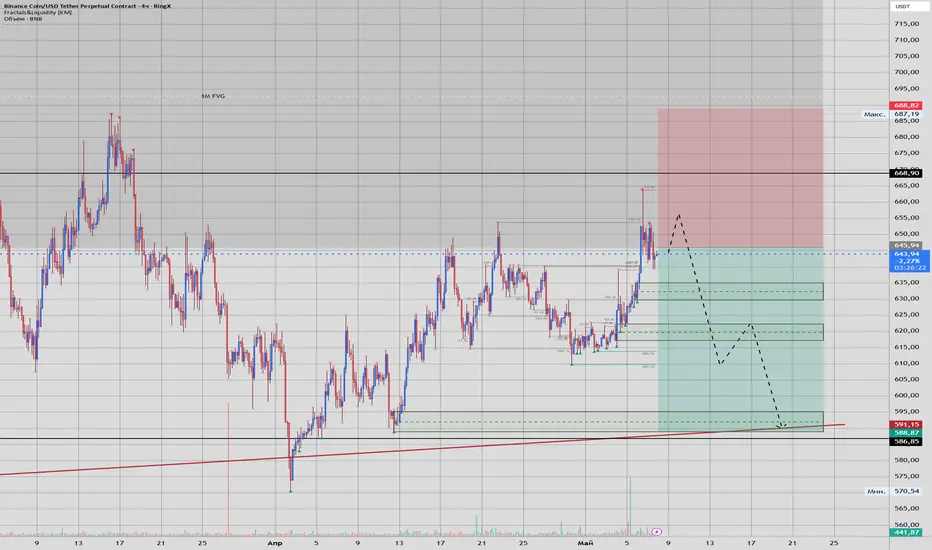The image size is (932, 550).
Task: Click the red 688,82 stop-loss price label
Action: tap(906, 105)
